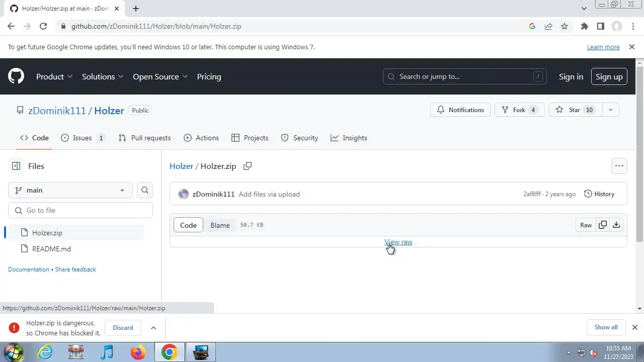This screenshot has height=362, width=644.
Task: Go back with the browser back arrow
Action: pyautogui.click(x=11, y=26)
